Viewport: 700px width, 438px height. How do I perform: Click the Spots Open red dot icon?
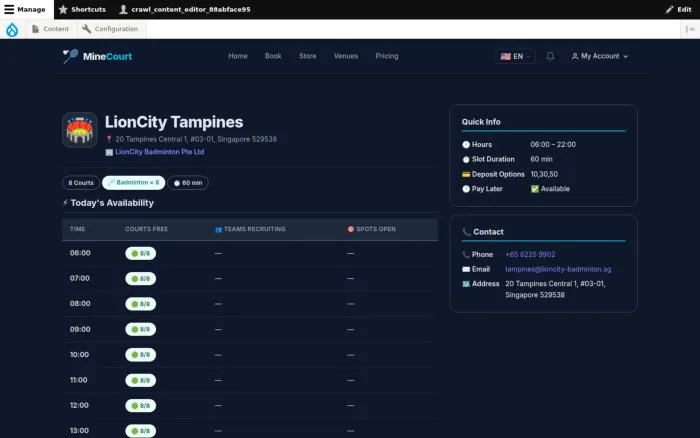point(351,229)
